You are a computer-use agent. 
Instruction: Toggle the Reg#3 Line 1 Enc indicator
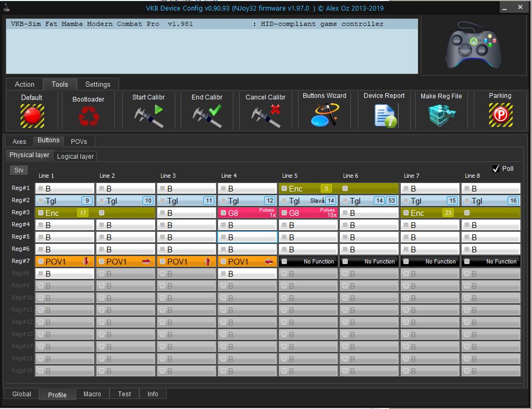pyautogui.click(x=41, y=213)
